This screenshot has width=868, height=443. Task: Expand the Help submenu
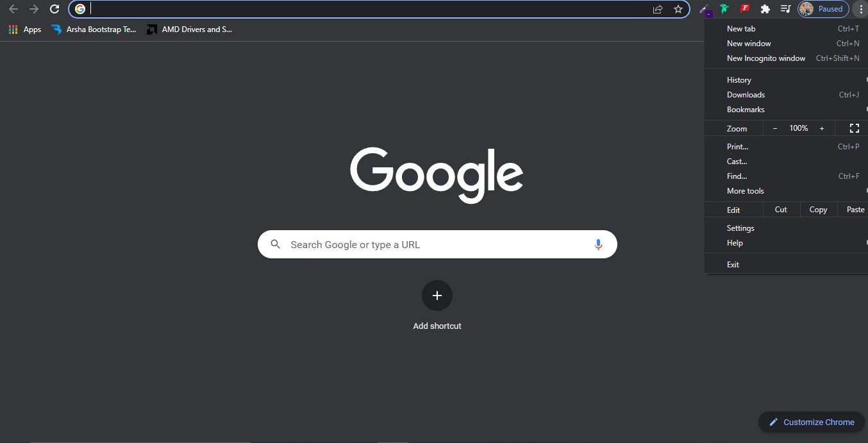coord(786,243)
